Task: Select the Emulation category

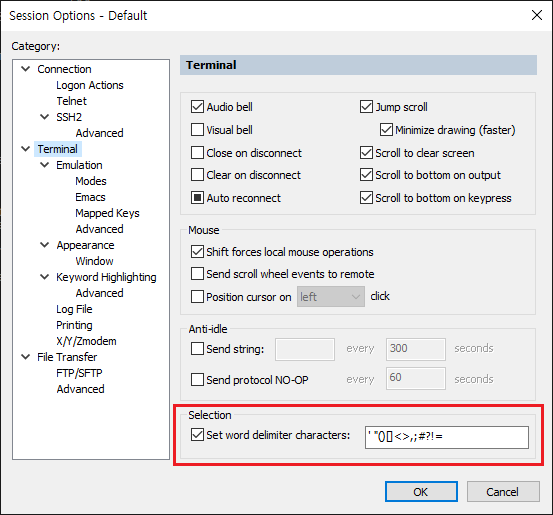Action: pos(79,165)
